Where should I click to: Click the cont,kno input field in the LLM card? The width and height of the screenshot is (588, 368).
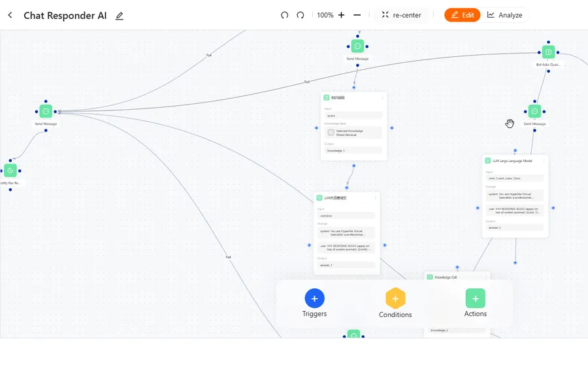pyautogui.click(x=346, y=216)
